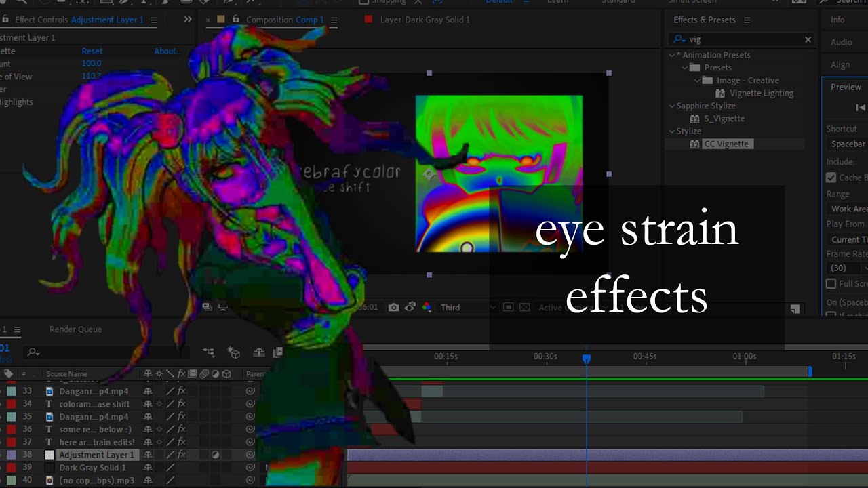Switch to the Composition Comp 1 tab
The image size is (868, 488).
point(285,20)
